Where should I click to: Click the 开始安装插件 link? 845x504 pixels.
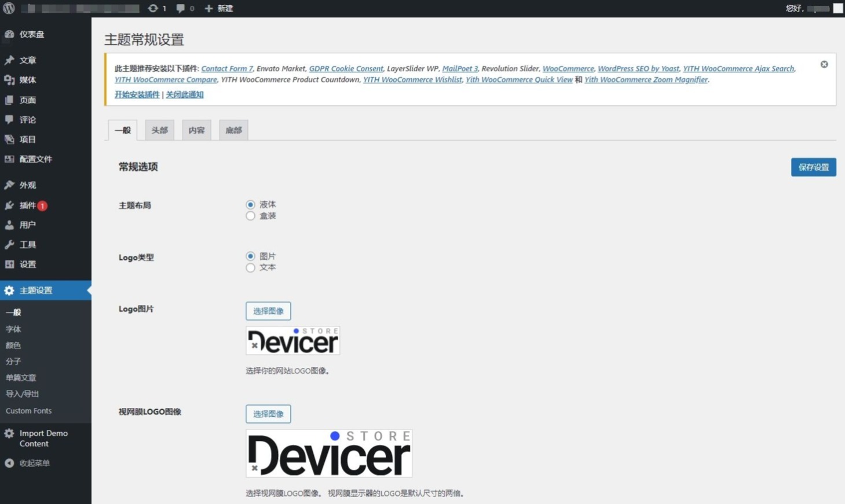click(x=137, y=94)
